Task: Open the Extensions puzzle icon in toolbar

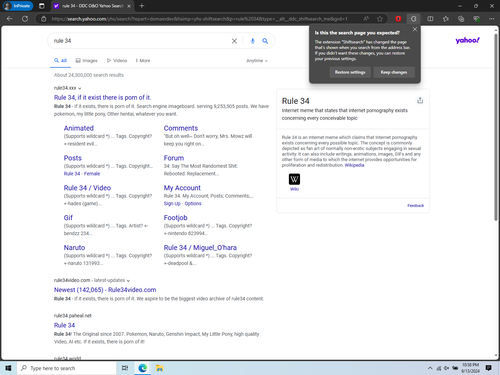Action: tap(413, 19)
